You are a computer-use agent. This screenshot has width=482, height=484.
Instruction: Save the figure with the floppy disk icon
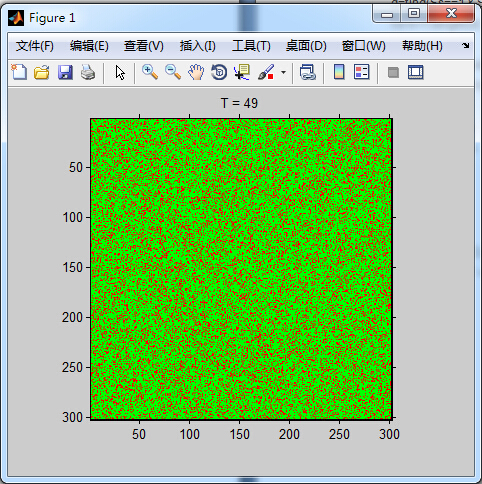click(x=65, y=72)
